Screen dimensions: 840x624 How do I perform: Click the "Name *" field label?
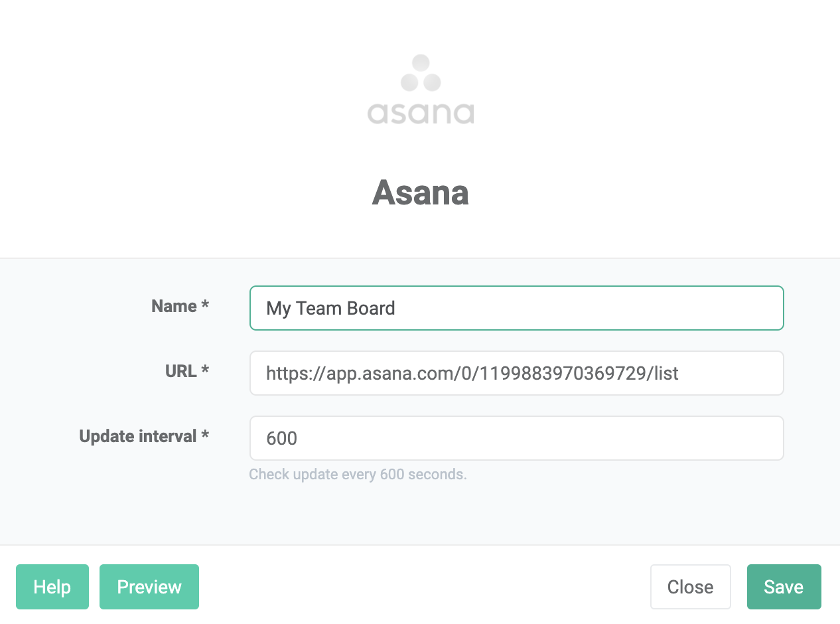click(180, 306)
